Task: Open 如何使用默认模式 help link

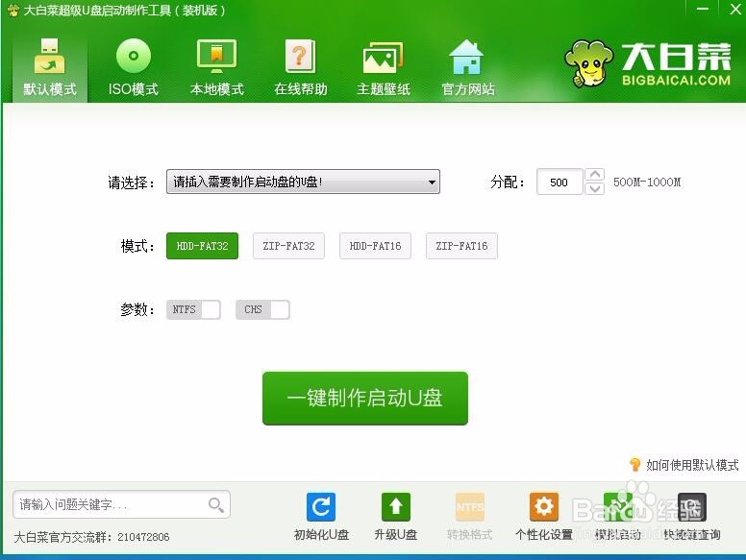Action: 684,465
